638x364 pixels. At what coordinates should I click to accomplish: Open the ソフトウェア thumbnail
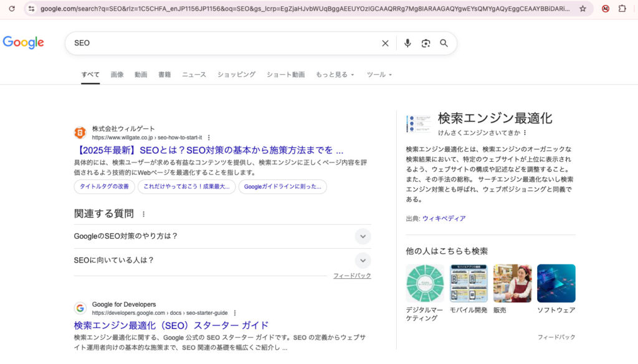(556, 284)
